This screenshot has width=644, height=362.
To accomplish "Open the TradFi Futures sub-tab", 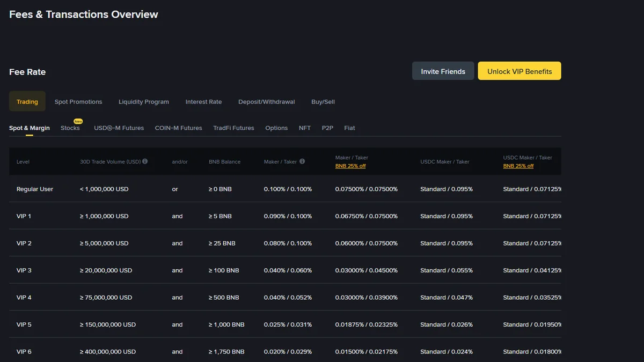I will (x=233, y=128).
